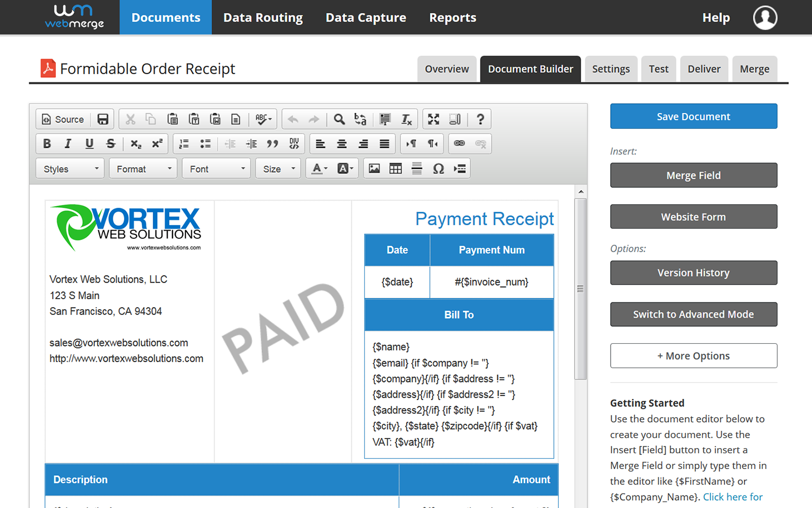Open the Size dropdown

click(278, 169)
